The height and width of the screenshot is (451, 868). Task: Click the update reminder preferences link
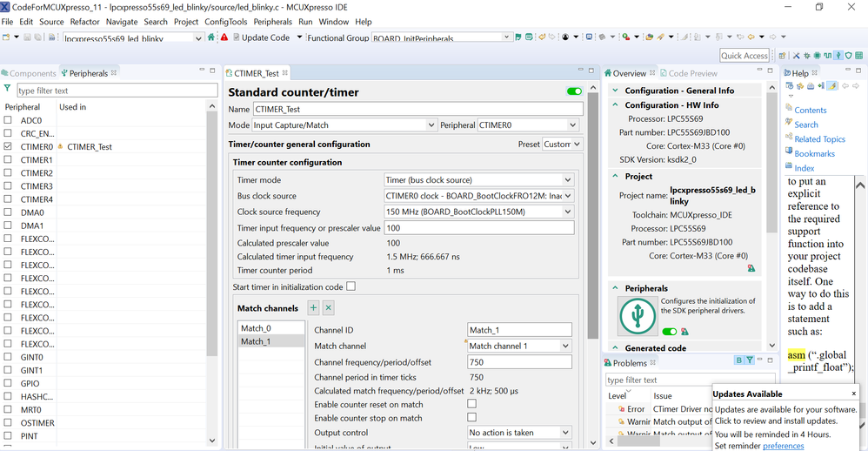point(783,446)
